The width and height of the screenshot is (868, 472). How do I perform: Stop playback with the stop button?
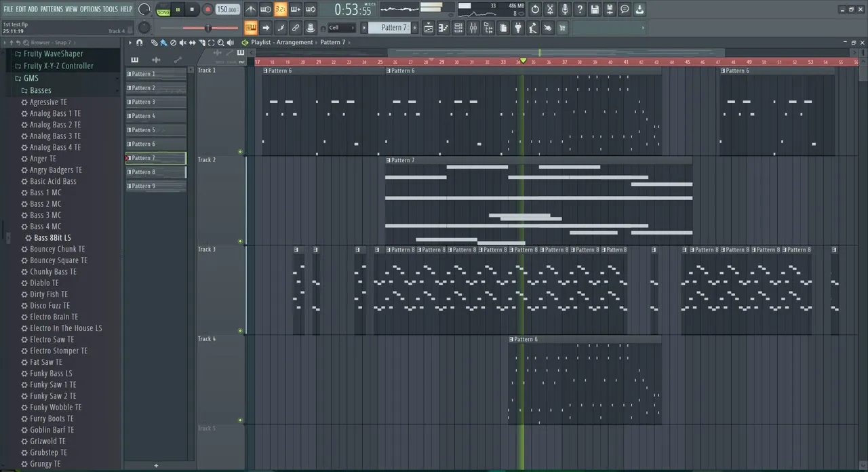click(x=192, y=9)
